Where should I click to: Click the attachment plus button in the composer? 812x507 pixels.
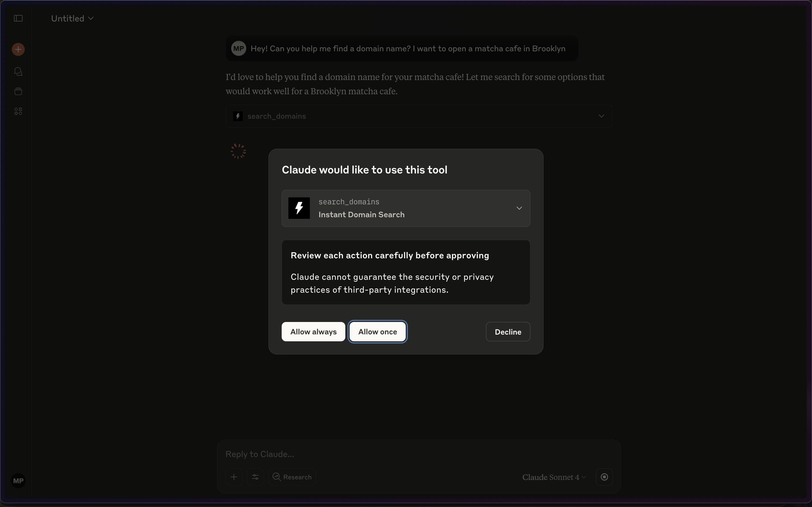pyautogui.click(x=234, y=477)
